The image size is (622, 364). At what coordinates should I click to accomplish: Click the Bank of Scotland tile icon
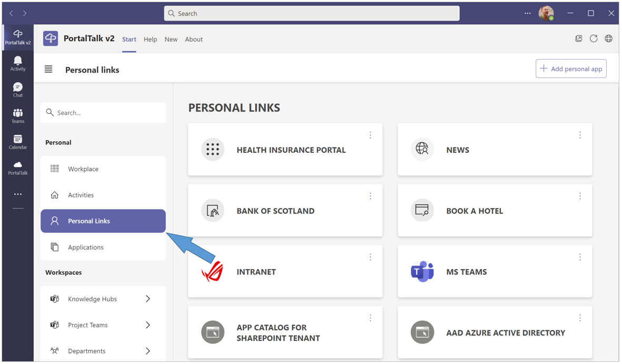[x=213, y=210]
